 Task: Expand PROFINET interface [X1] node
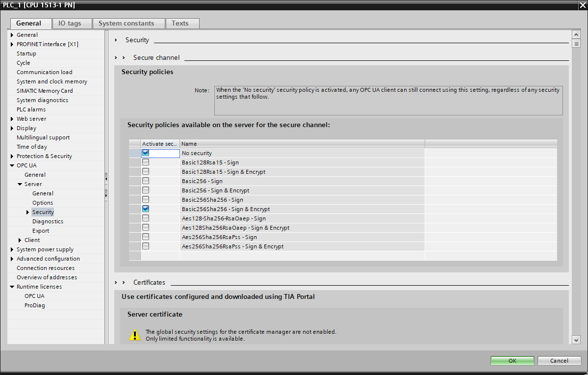coord(12,44)
